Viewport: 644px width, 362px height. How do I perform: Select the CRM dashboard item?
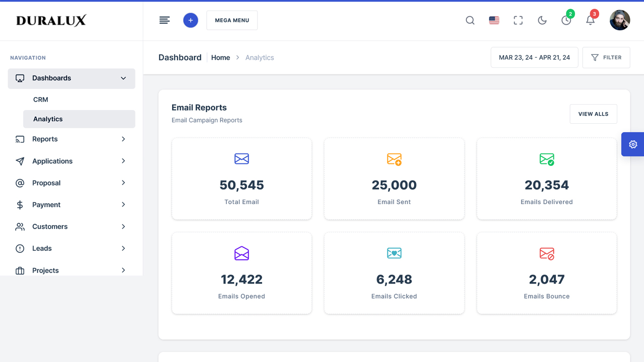click(40, 99)
